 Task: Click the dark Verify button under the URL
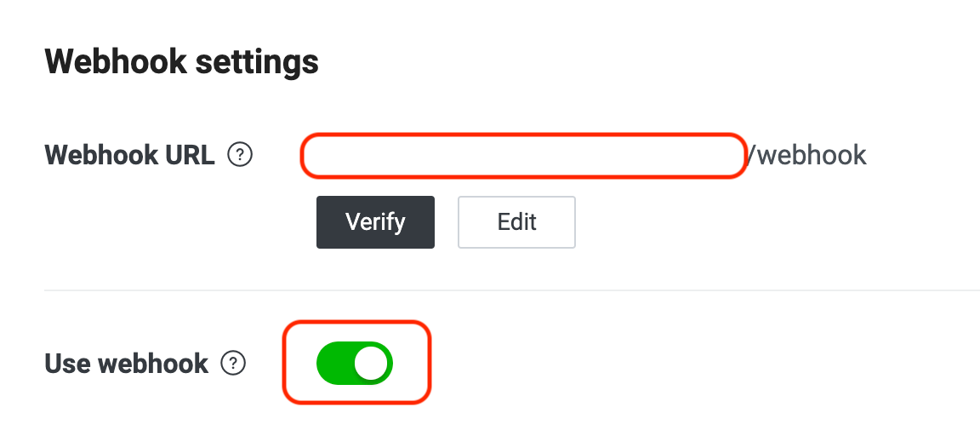click(375, 222)
